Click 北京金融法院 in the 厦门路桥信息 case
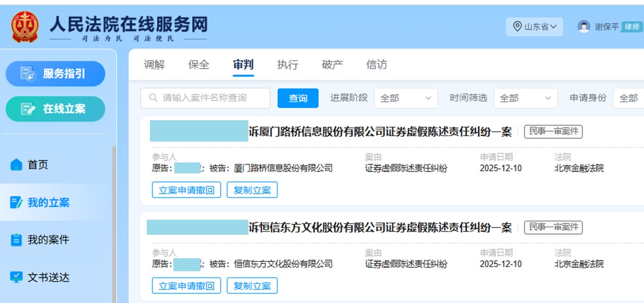The width and height of the screenshot is (644, 303). (579, 168)
